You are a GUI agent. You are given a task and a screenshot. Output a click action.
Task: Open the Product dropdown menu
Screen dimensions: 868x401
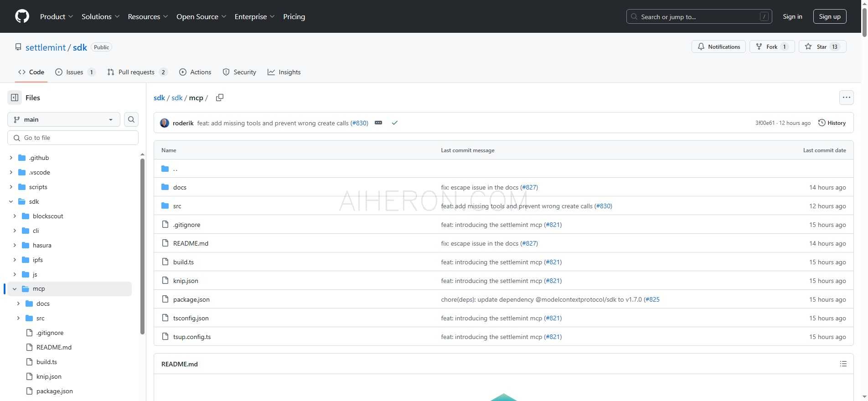click(x=57, y=16)
